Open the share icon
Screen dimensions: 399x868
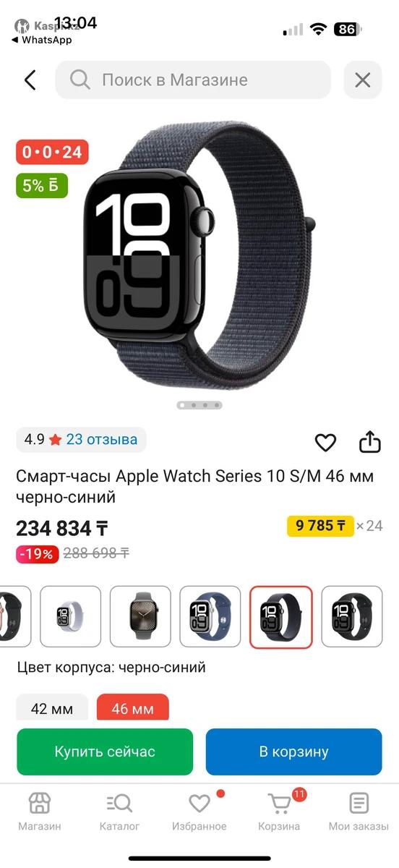click(x=370, y=442)
